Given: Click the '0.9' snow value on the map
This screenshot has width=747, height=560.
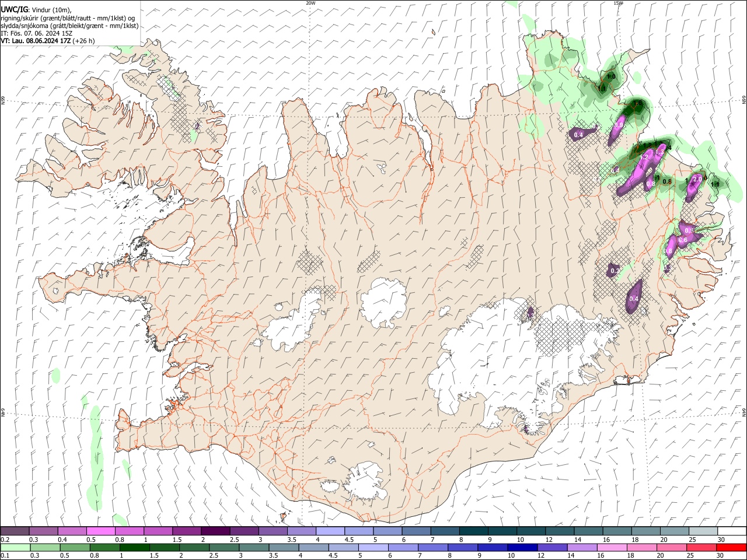Looking at the screenshot, I should click(x=619, y=125).
